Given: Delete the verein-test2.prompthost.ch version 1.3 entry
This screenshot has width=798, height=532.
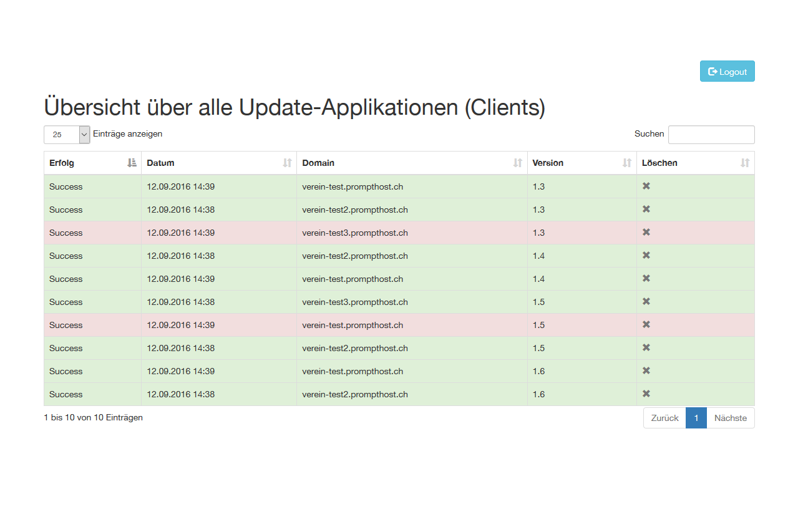Looking at the screenshot, I should [646, 209].
